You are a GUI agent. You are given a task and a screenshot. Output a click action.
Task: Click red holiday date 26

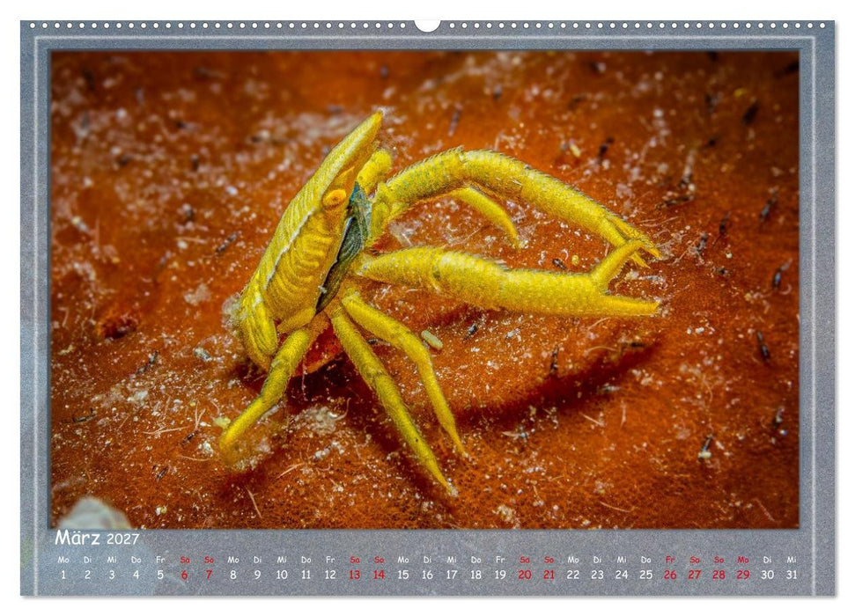(x=670, y=575)
